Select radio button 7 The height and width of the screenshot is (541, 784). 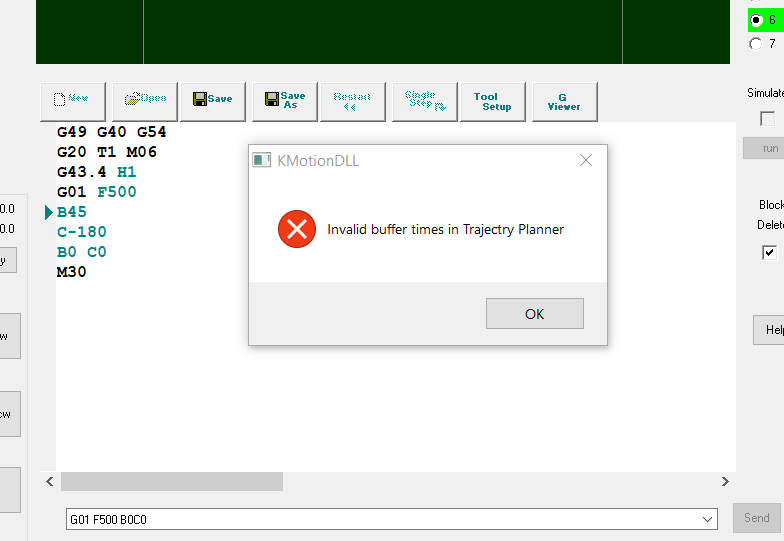(756, 44)
